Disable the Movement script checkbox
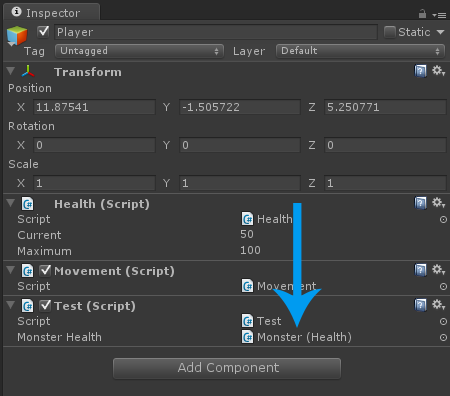 coord(45,270)
